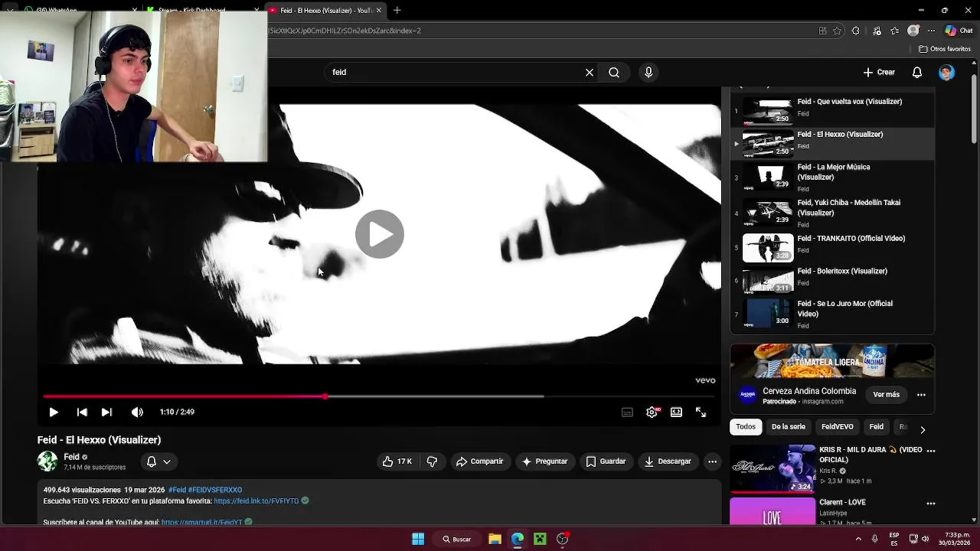Image resolution: width=980 pixels, height=551 pixels.
Task: Switch to theater mode view
Action: point(676,412)
